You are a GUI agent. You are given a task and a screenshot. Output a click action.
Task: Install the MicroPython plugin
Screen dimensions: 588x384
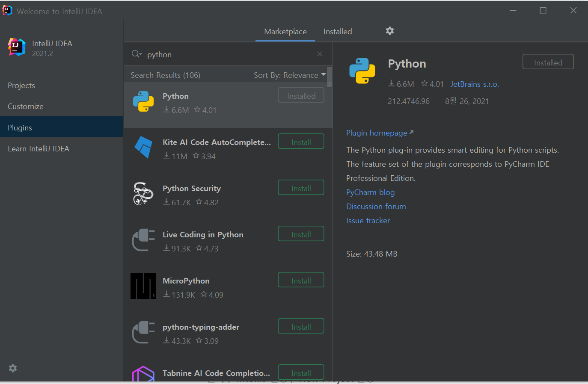(x=301, y=280)
